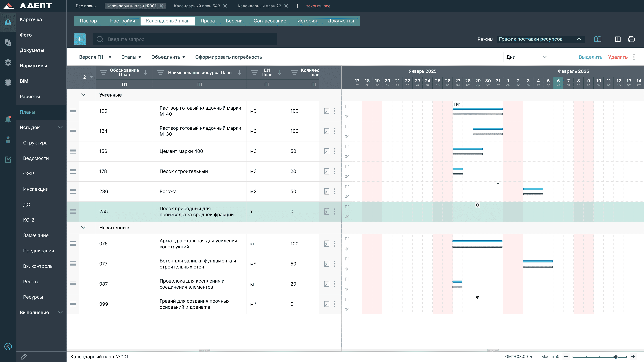
Task: Open three-dot menu for Рогожа row
Action: click(x=335, y=191)
